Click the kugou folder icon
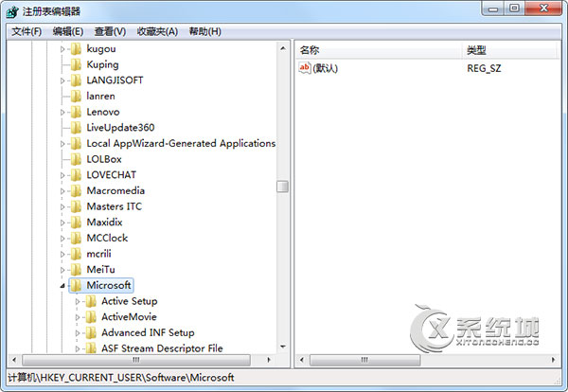 76,49
